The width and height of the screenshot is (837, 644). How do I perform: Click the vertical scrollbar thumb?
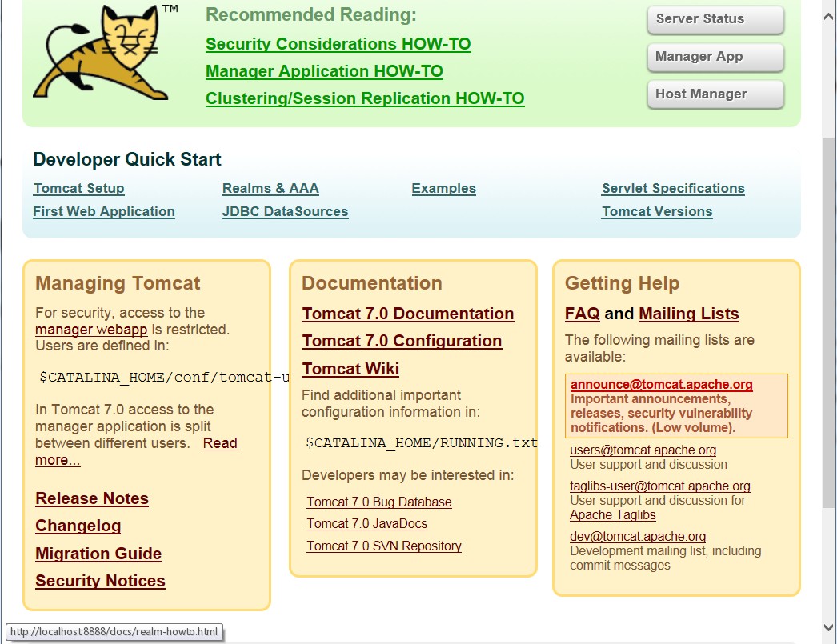coord(829,323)
